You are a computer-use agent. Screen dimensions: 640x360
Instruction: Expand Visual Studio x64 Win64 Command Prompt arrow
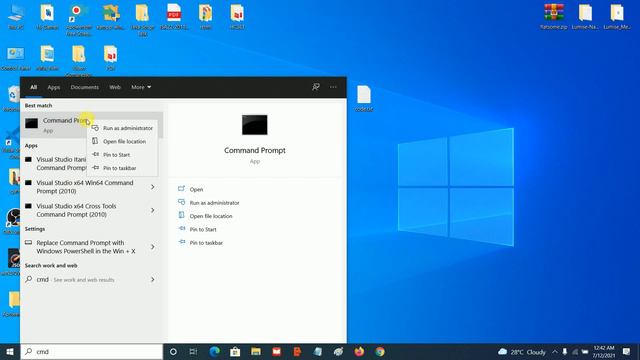[x=153, y=187]
